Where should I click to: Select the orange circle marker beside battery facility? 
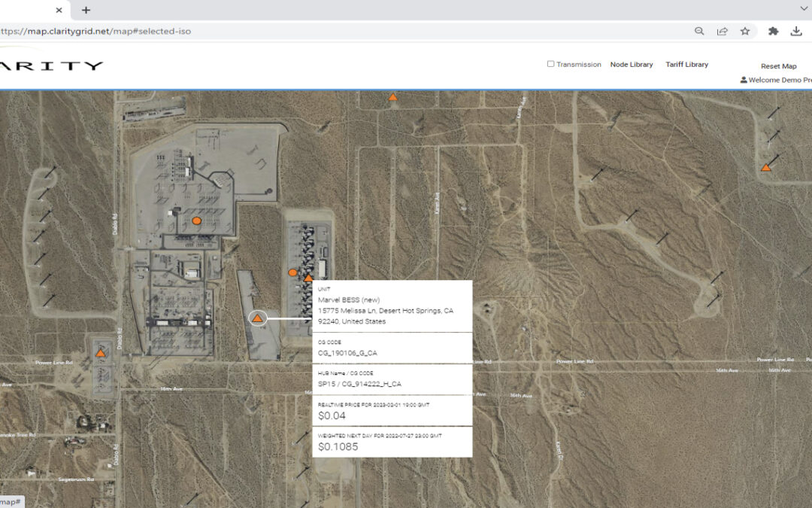292,272
